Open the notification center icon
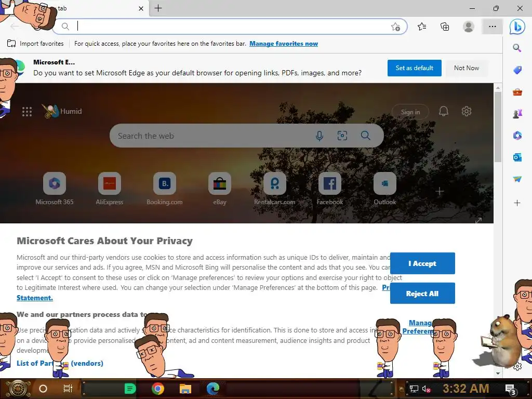532x399 pixels. pos(511,389)
